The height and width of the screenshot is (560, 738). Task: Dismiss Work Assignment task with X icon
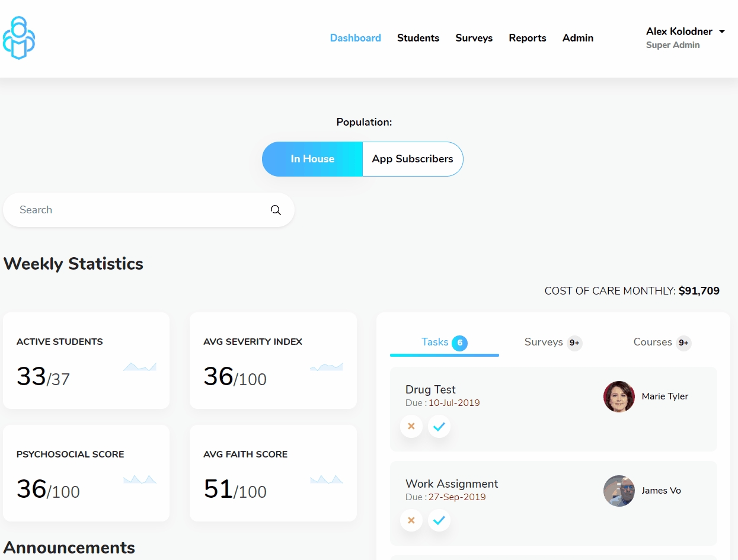411,520
